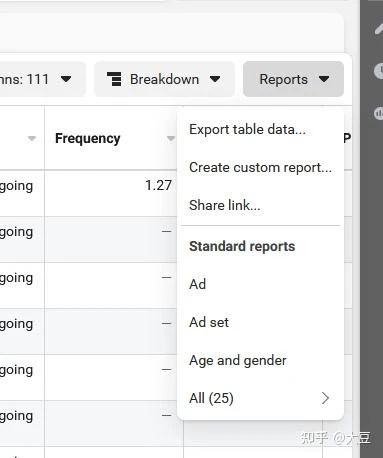
Task: Expand All (25) reports submenu
Action: [x=260, y=398]
